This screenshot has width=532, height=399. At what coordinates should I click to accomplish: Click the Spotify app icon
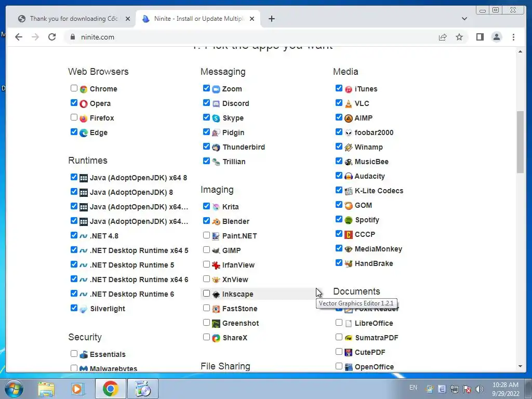pyautogui.click(x=349, y=220)
